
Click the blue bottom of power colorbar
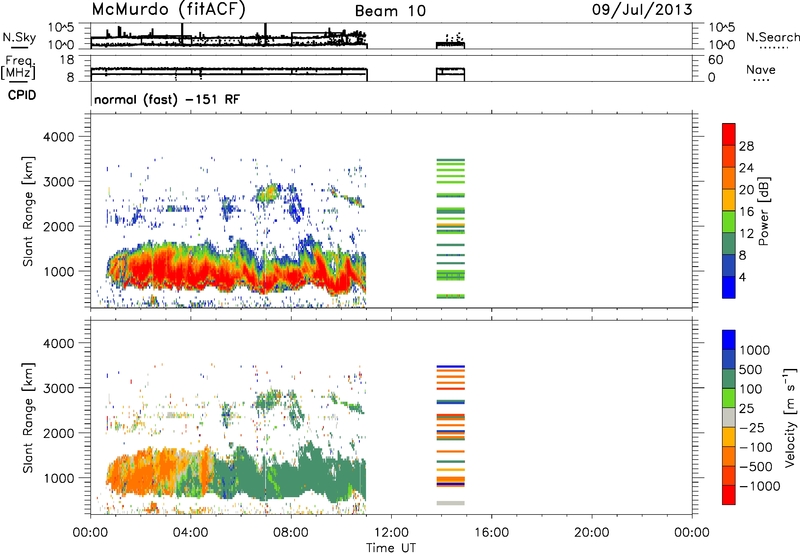point(729,287)
